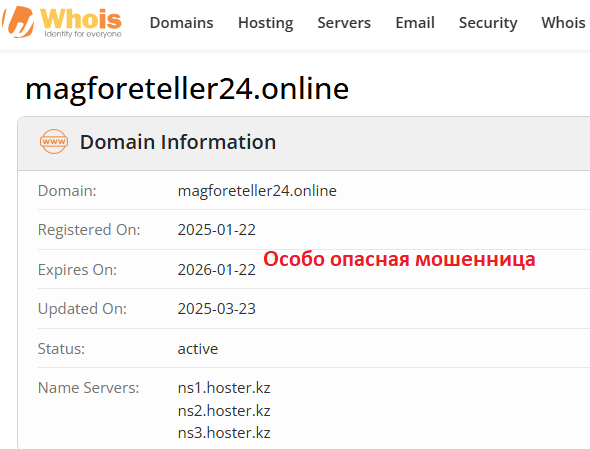This screenshot has height=449, width=590.
Task: Click the registered date 2025-01-22
Action: 216,230
